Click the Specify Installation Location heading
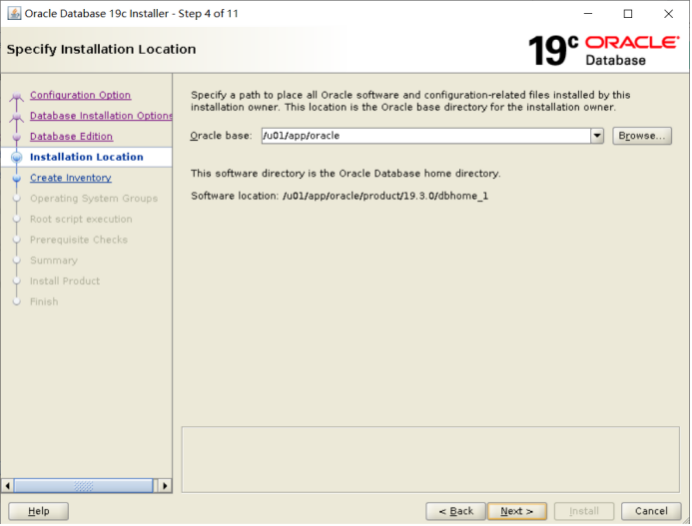This screenshot has height=526, width=692. (x=101, y=49)
